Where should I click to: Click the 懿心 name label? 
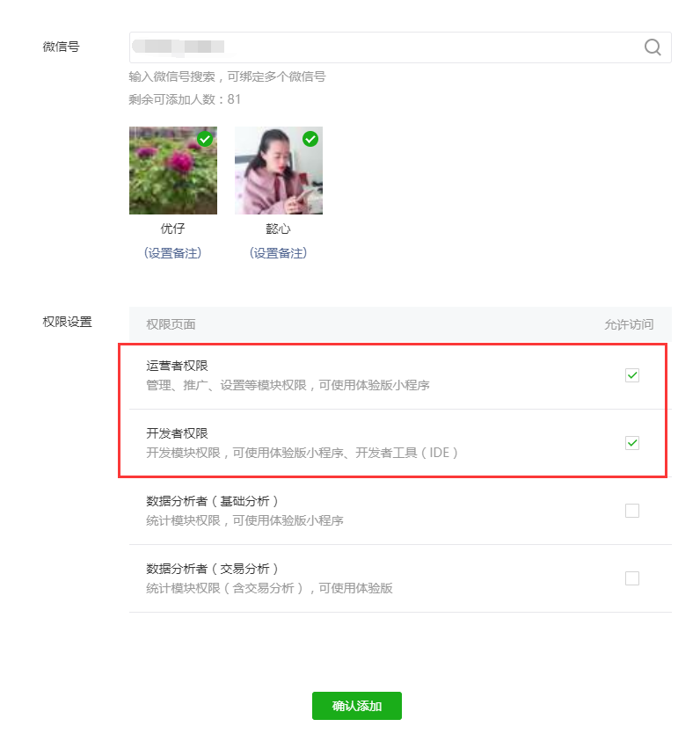coord(279,229)
